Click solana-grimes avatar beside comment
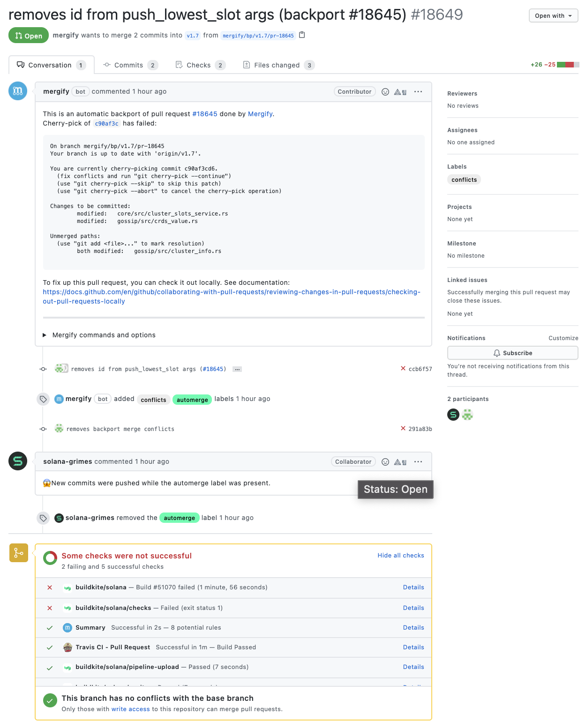The height and width of the screenshot is (728, 586). pyautogui.click(x=18, y=461)
